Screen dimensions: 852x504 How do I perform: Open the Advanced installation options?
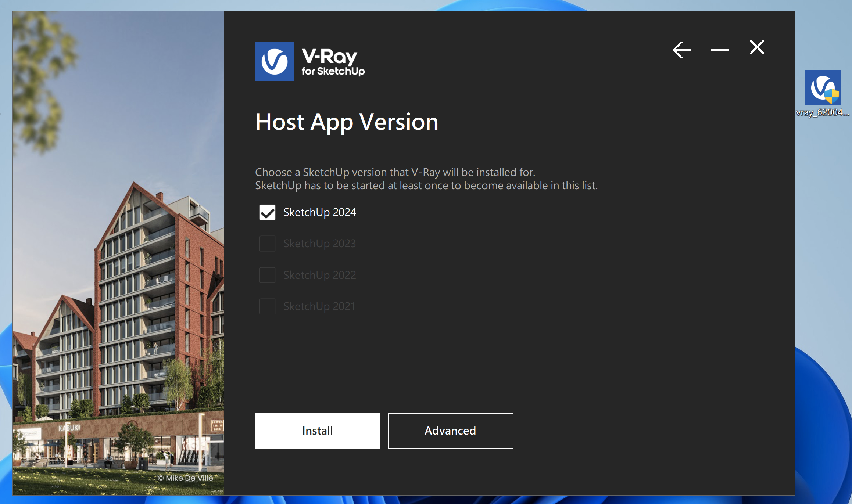coord(450,431)
